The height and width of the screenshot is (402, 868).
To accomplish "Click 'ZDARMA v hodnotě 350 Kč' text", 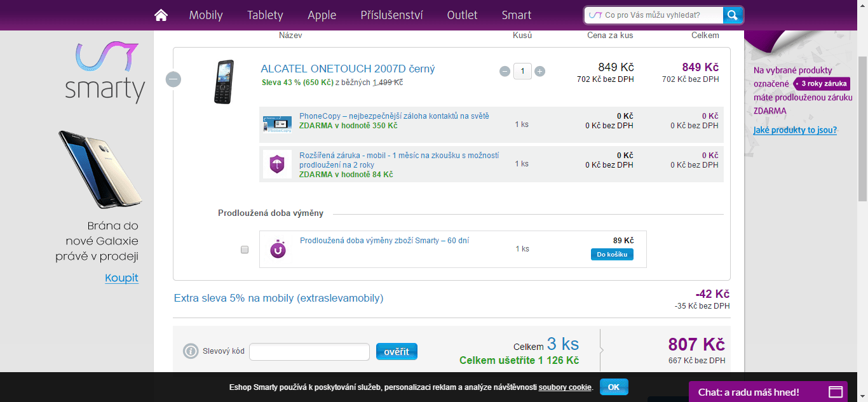I will [348, 126].
